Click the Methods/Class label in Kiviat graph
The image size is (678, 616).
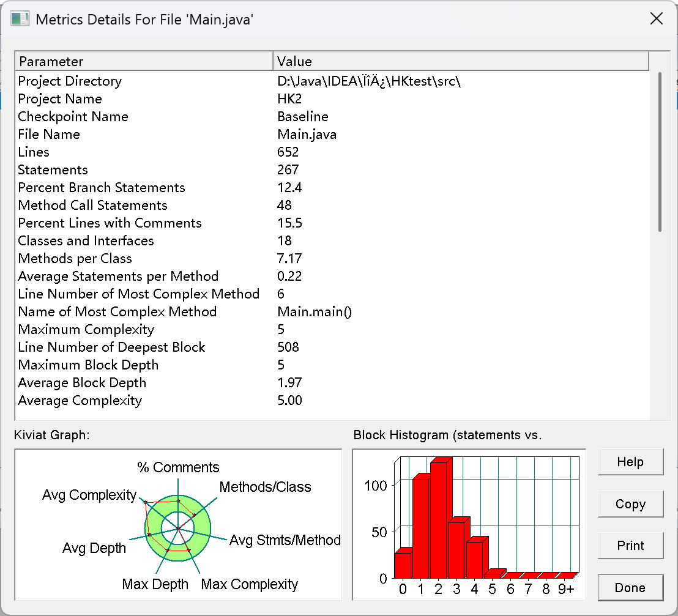click(265, 487)
